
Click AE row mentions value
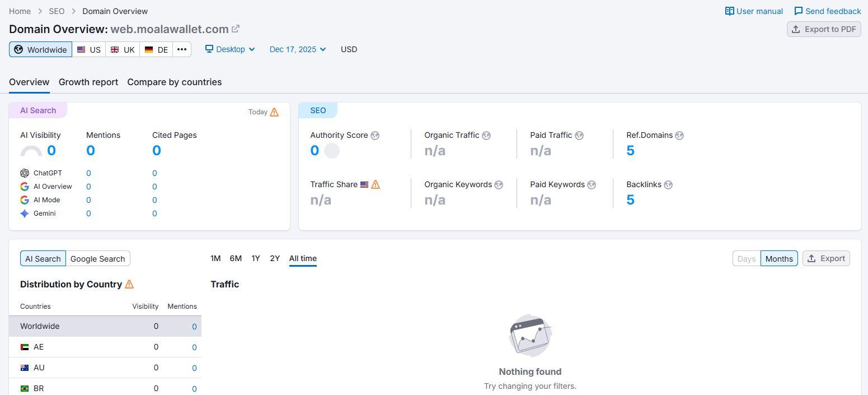[194, 347]
